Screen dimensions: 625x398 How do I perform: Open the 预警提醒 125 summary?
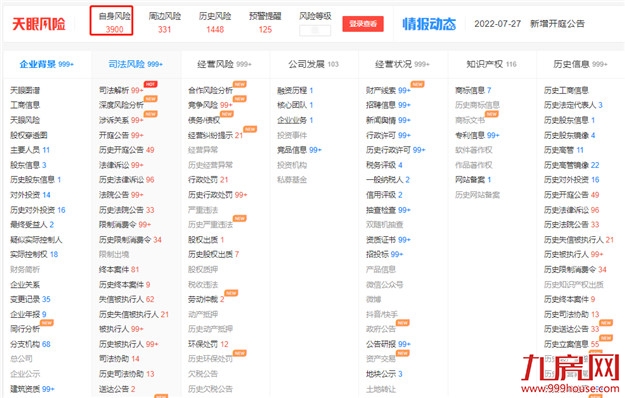point(265,22)
